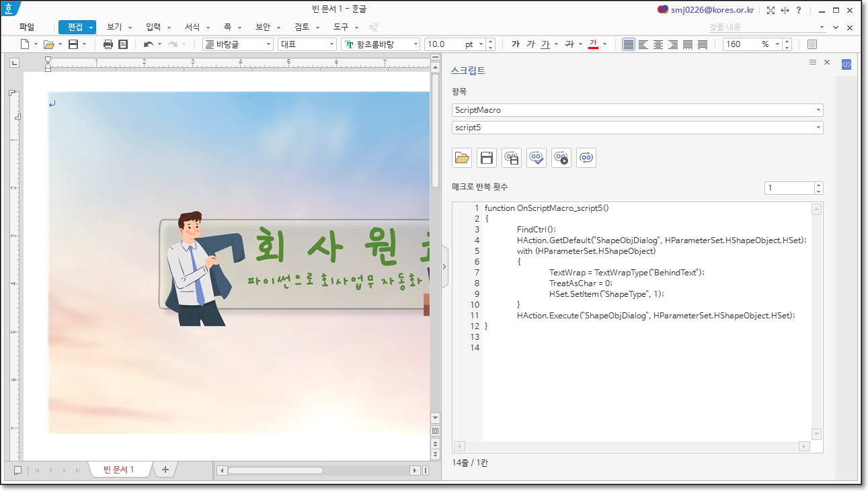Expand the ScriptMacro item dropdown
Image resolution: width=868 pixels, height=491 pixels.
[x=818, y=109]
